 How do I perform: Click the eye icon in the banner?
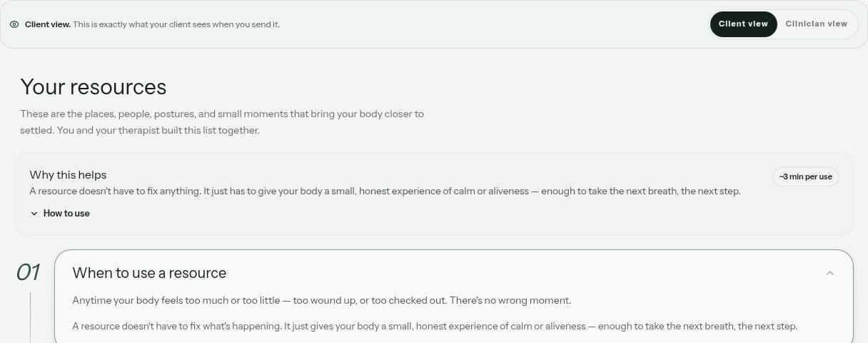pyautogui.click(x=14, y=24)
